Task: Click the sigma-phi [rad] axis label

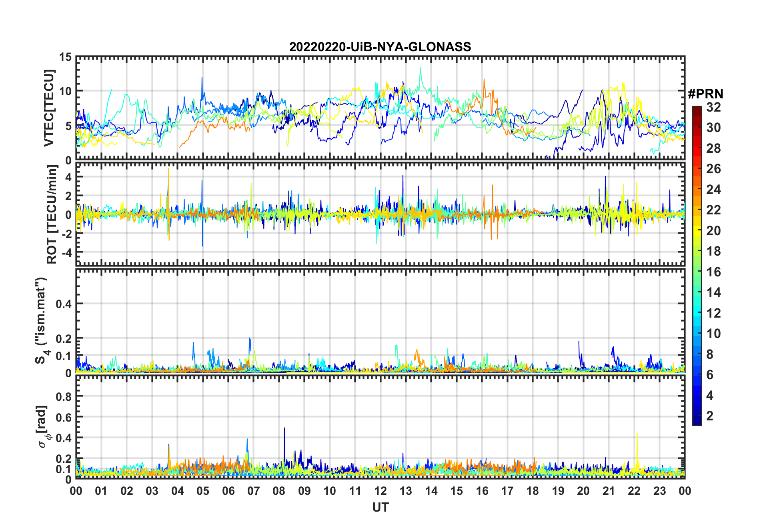Action: point(43,427)
